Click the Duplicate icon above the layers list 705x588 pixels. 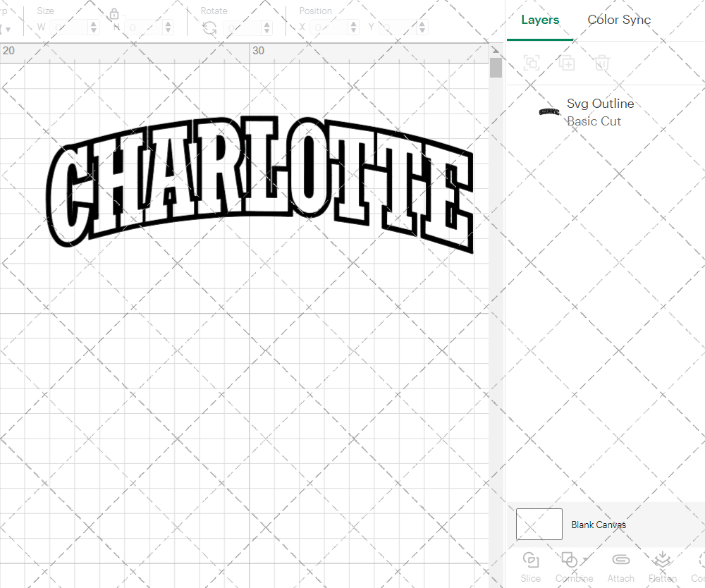566,63
